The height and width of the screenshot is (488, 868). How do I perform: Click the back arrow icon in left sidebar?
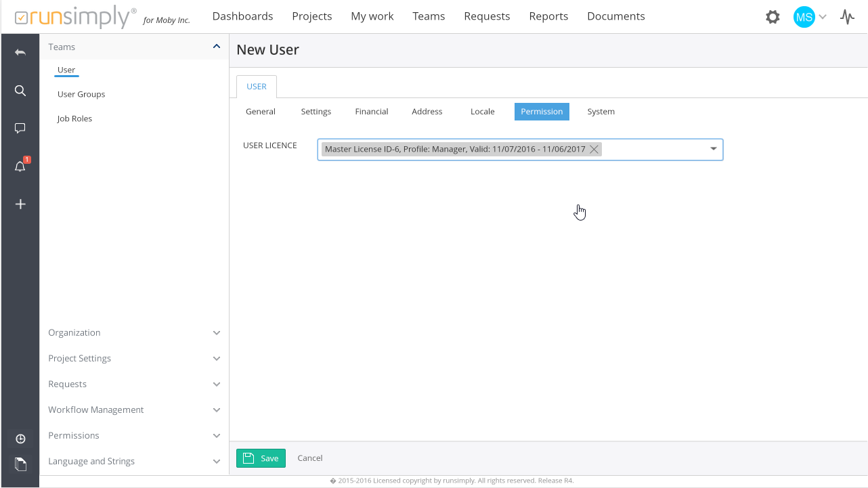(20, 52)
